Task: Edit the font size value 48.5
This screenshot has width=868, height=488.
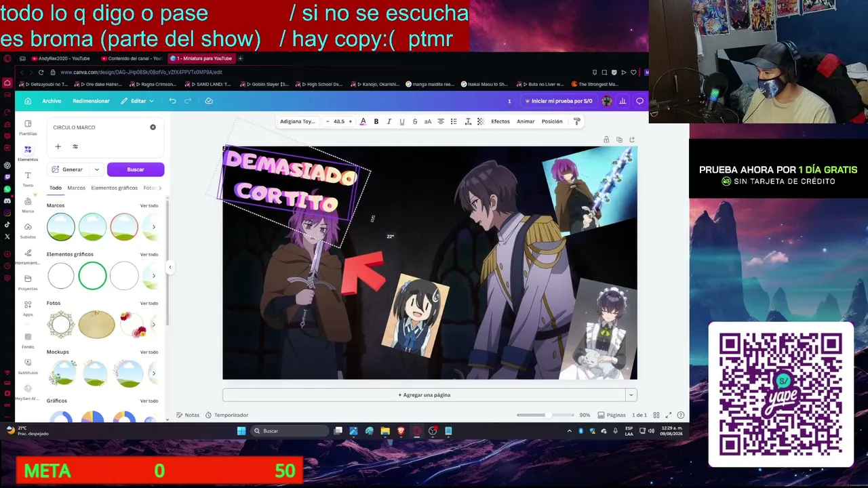Action: (339, 121)
